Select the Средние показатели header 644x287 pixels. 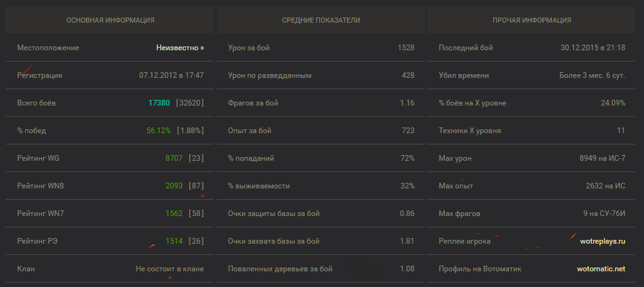320,20
